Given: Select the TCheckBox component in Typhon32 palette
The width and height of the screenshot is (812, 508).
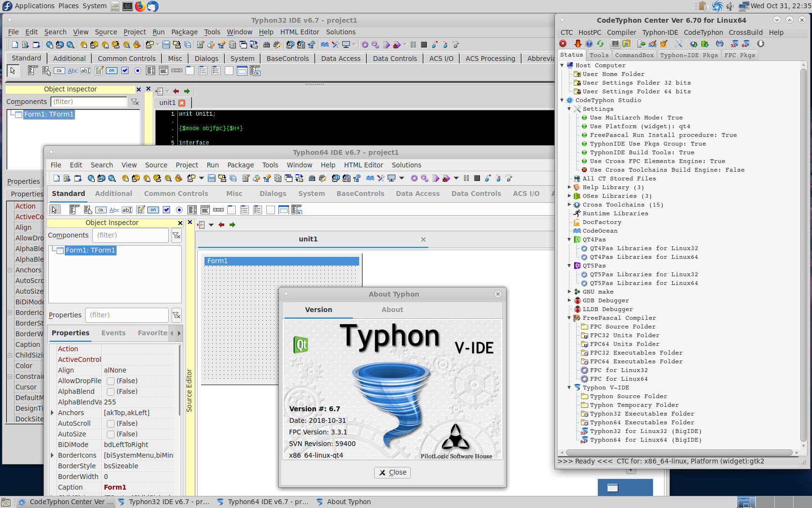Looking at the screenshot, I should pyautogui.click(x=125, y=71).
